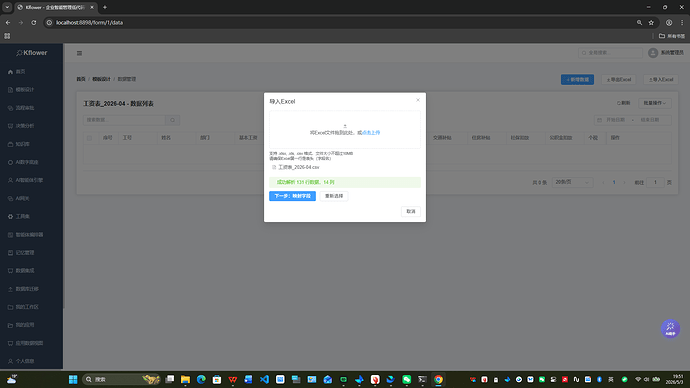Open the Windows Start menu

73,379
